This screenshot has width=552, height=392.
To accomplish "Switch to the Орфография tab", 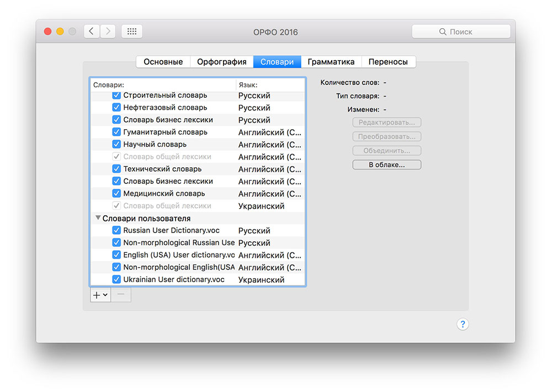I will coord(222,62).
